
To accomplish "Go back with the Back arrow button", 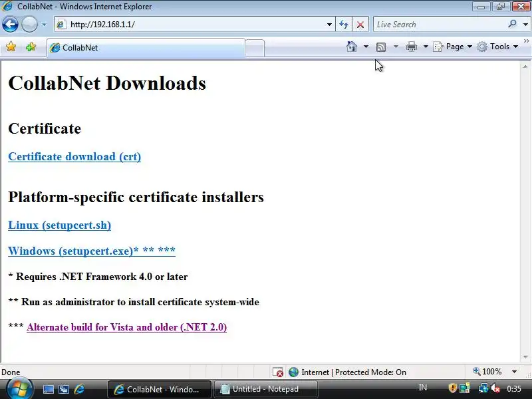I will 10,25.
